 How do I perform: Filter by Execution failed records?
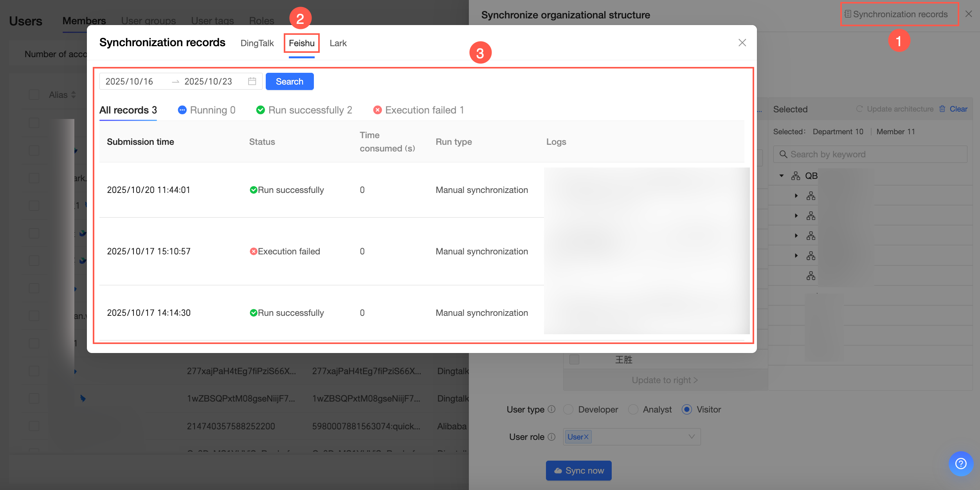coord(419,110)
